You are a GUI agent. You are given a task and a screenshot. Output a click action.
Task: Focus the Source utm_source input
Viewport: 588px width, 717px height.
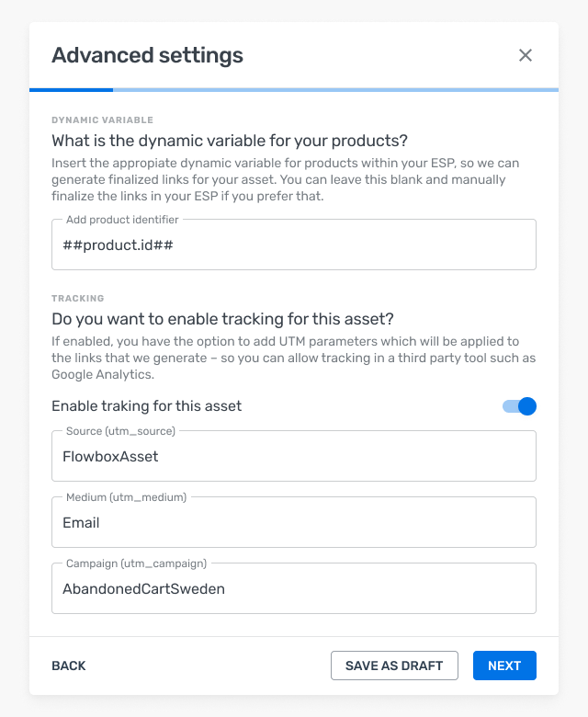click(x=294, y=456)
